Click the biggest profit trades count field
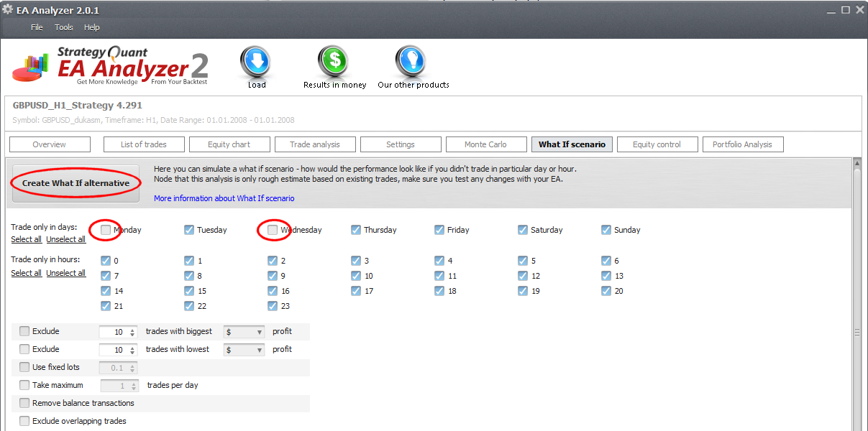This screenshot has width=868, height=431. coord(117,332)
